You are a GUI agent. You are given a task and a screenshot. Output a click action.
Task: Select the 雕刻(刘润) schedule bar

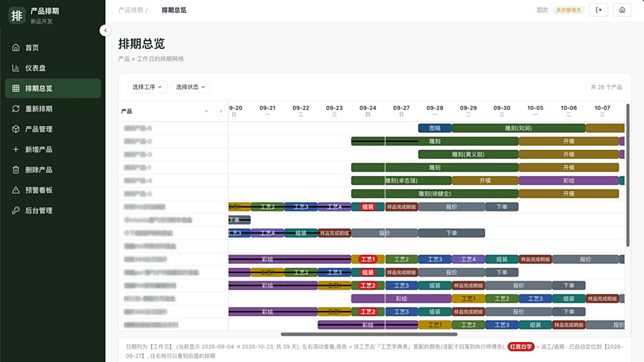pyautogui.click(x=518, y=128)
